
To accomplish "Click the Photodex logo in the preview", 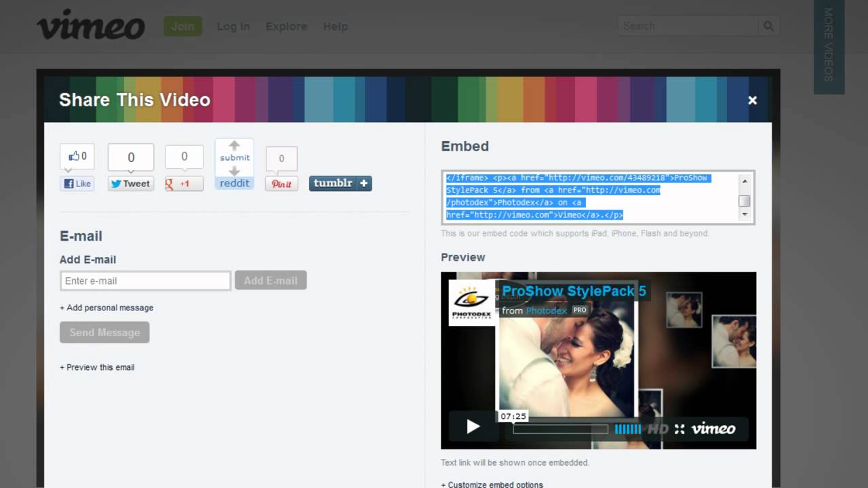I will (x=473, y=302).
